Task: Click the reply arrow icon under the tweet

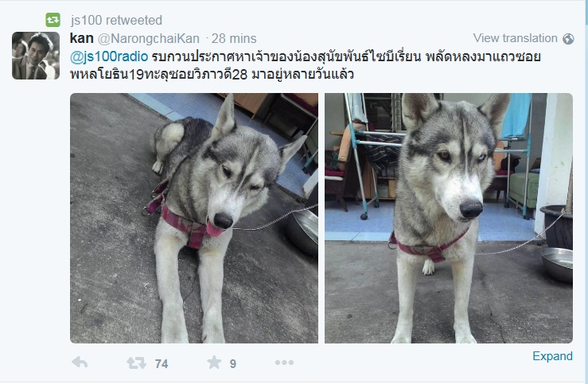Action: (80, 363)
